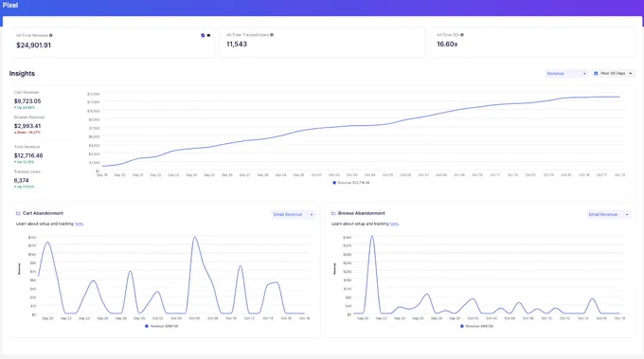Toggle the Revenue legend of the Insights chart
644x359 pixels.
[351, 183]
